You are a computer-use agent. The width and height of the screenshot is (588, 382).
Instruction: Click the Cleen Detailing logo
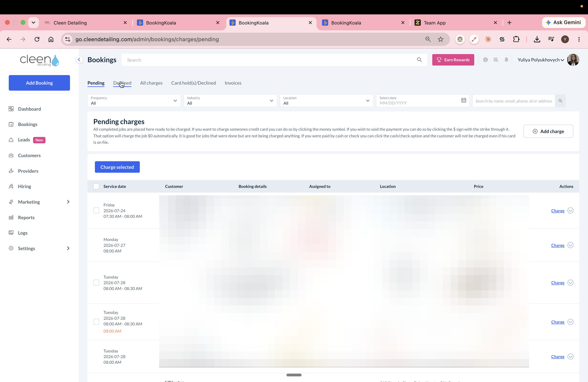click(39, 60)
